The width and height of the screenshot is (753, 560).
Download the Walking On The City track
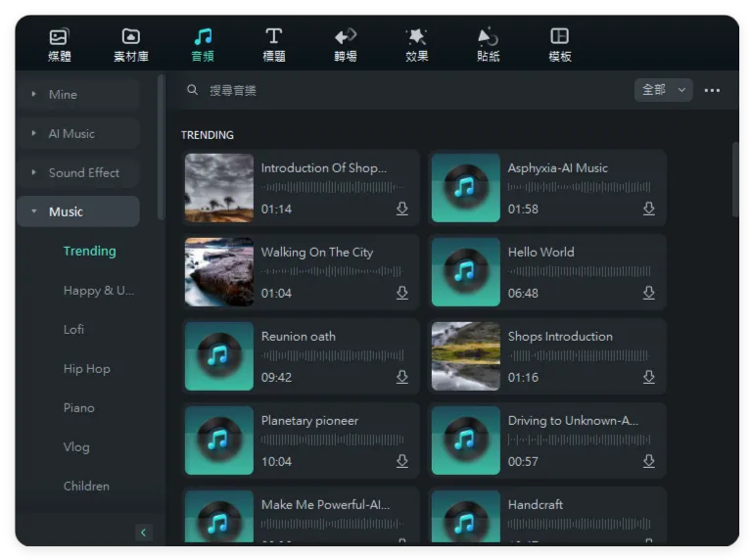coord(401,294)
